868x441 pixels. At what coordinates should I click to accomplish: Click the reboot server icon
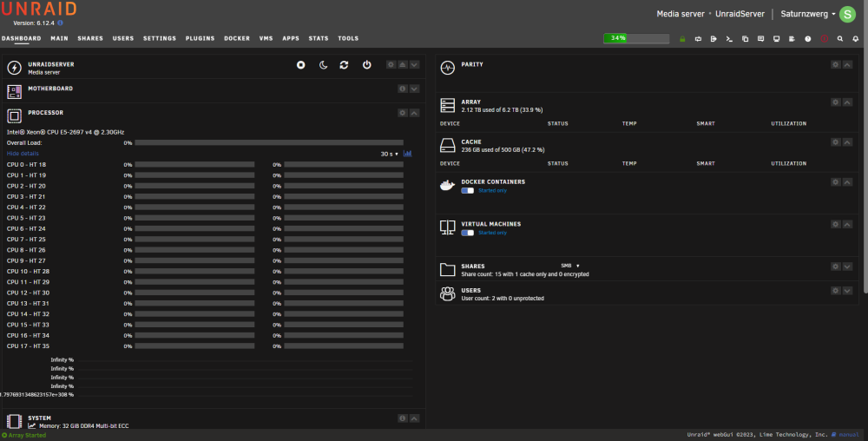pyautogui.click(x=344, y=65)
